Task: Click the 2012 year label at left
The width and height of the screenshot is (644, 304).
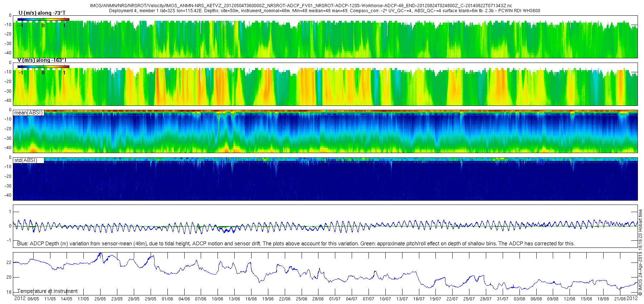Action: (x=20, y=298)
